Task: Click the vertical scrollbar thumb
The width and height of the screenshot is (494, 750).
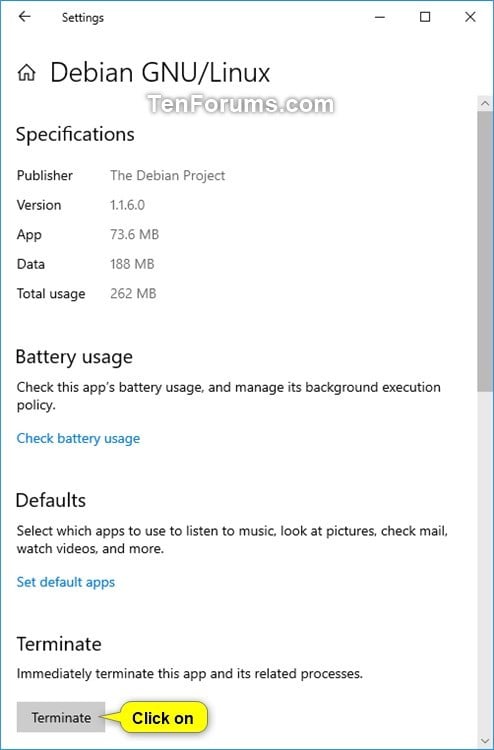Action: click(x=484, y=252)
